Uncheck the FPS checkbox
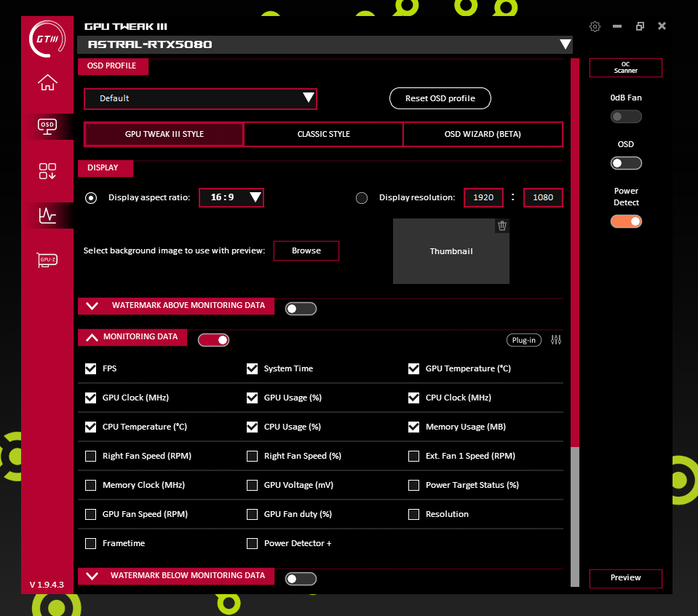The width and height of the screenshot is (698, 616). 91,368
